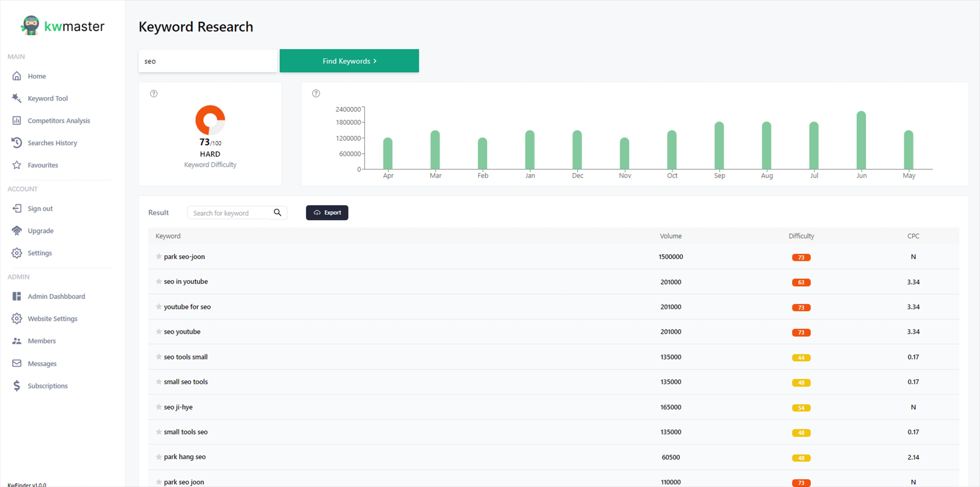Open the Competitors Analysis page

[x=59, y=121]
